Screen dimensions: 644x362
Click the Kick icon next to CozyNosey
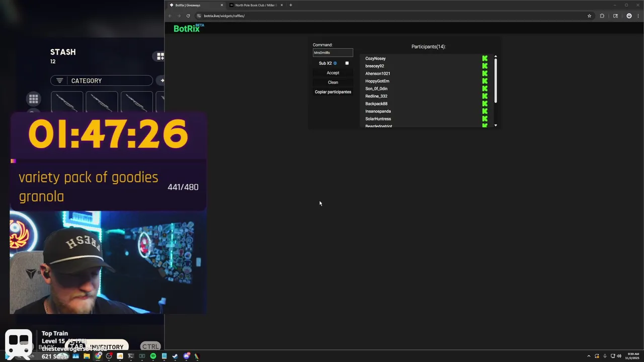485,58
